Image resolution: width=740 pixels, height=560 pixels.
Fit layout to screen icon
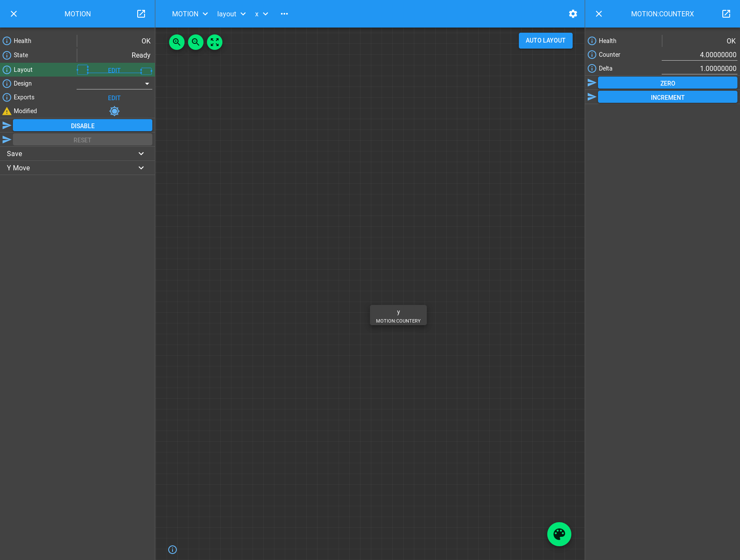pos(215,42)
